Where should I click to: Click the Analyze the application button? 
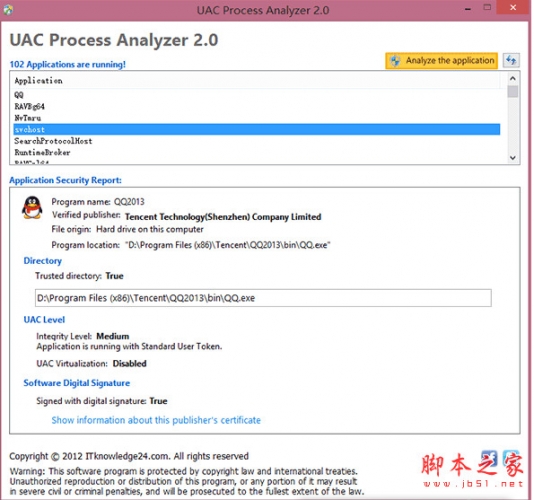(441, 61)
